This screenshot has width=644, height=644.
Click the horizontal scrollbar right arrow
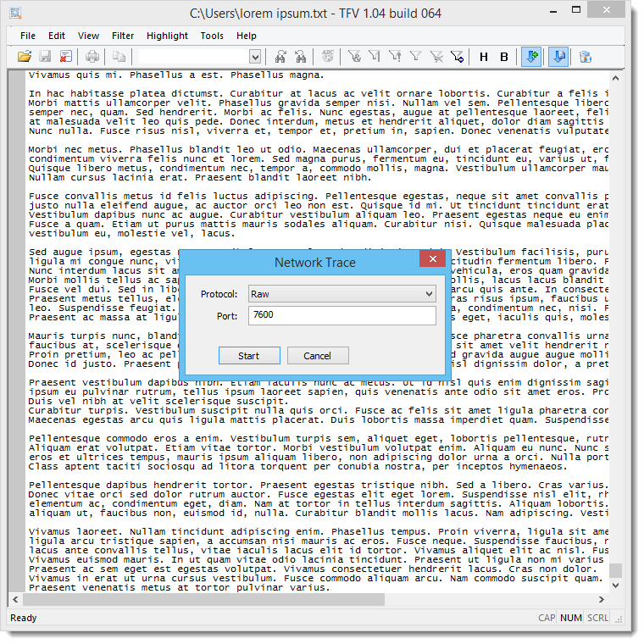[602, 599]
